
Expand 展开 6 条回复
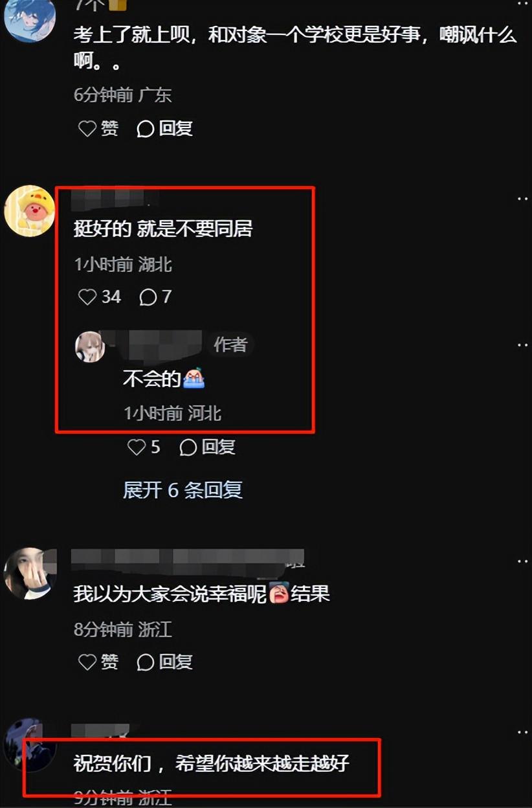(183, 489)
